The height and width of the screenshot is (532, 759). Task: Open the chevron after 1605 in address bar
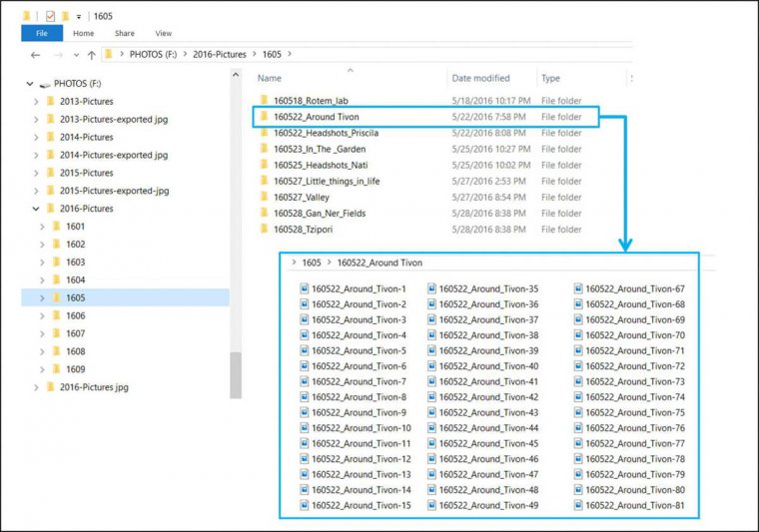tap(290, 54)
